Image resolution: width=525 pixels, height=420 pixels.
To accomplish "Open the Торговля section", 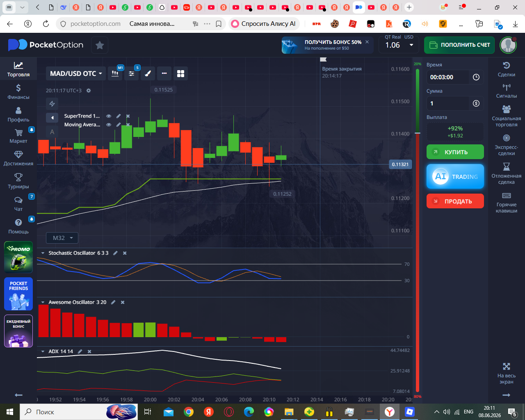I will point(18,69).
